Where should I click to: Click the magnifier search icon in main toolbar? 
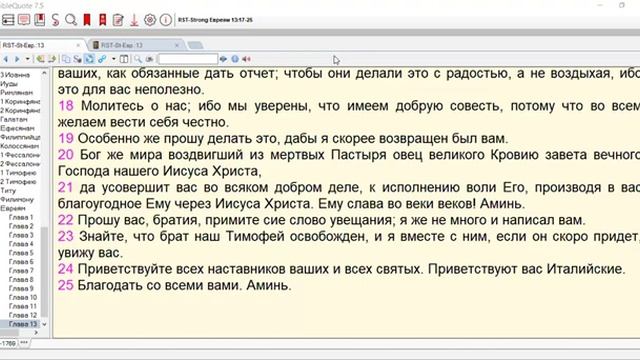(71, 20)
